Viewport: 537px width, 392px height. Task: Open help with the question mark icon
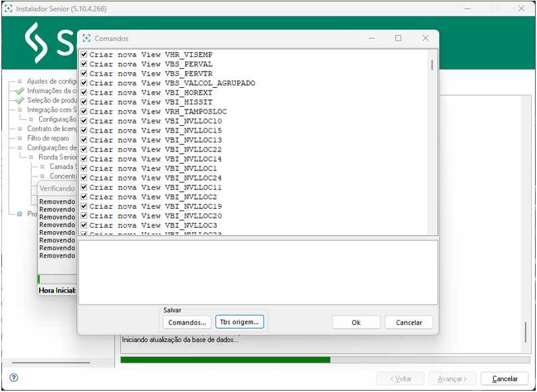[x=14, y=378]
